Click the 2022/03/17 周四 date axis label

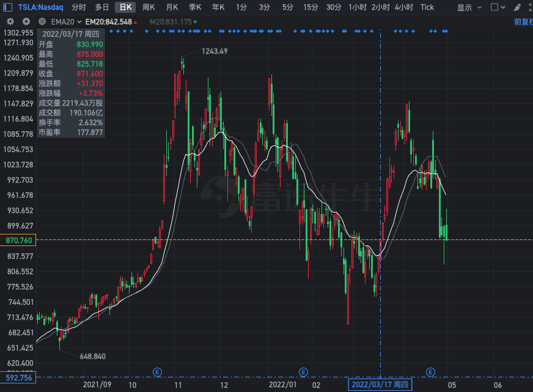[380, 385]
